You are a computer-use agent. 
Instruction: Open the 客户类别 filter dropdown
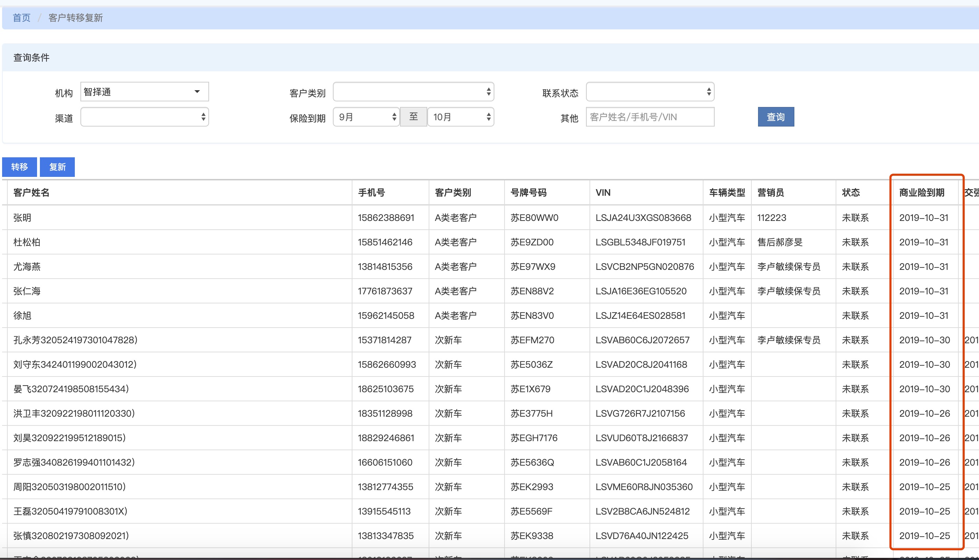click(413, 92)
